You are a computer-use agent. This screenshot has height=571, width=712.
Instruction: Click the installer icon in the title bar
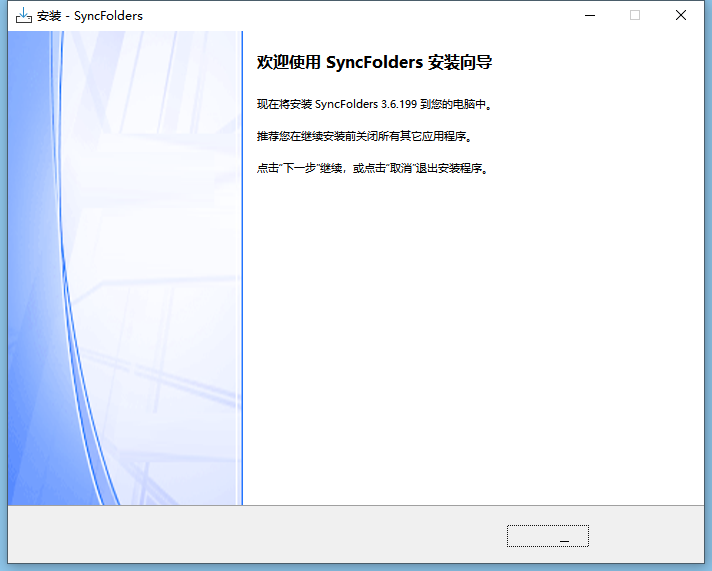(x=24, y=15)
